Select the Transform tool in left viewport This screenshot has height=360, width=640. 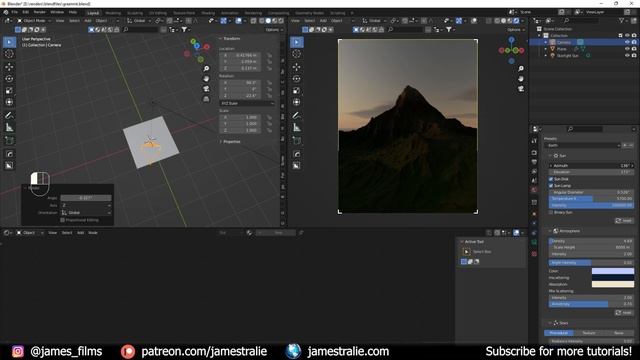click(x=9, y=102)
